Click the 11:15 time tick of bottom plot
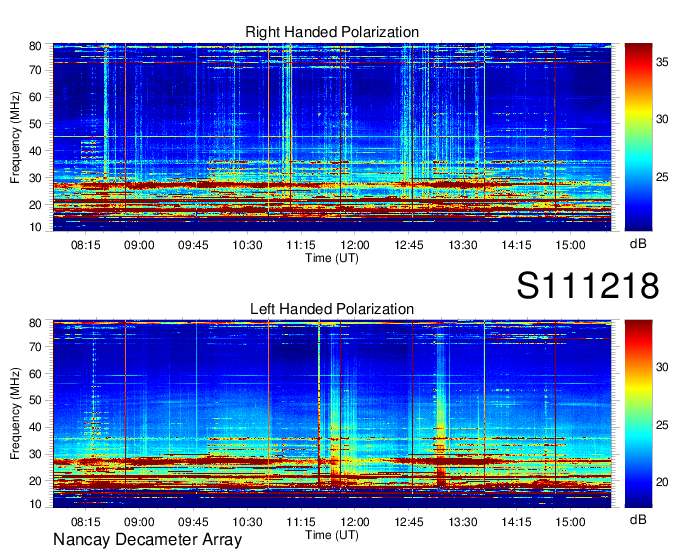The width and height of the screenshot is (680, 552). pyautogui.click(x=301, y=522)
